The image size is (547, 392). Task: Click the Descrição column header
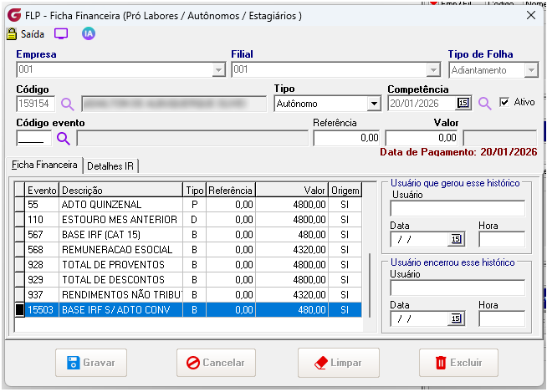point(120,191)
